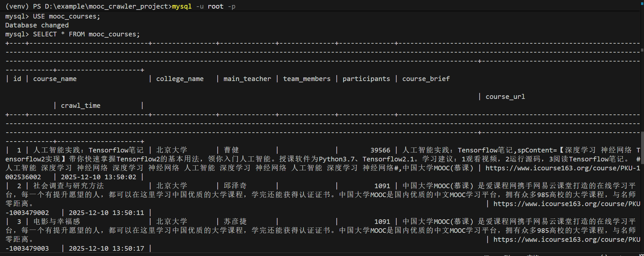Click the course_brief column header
644x256 pixels.
(x=426, y=79)
